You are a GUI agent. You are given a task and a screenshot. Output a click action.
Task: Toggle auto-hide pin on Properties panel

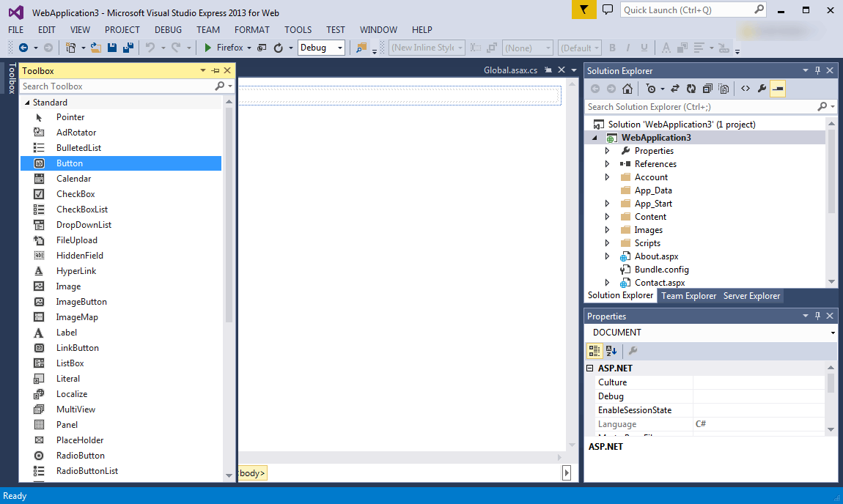pyautogui.click(x=818, y=316)
